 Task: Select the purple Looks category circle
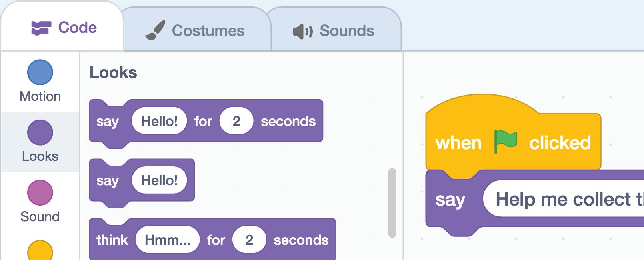(40, 132)
